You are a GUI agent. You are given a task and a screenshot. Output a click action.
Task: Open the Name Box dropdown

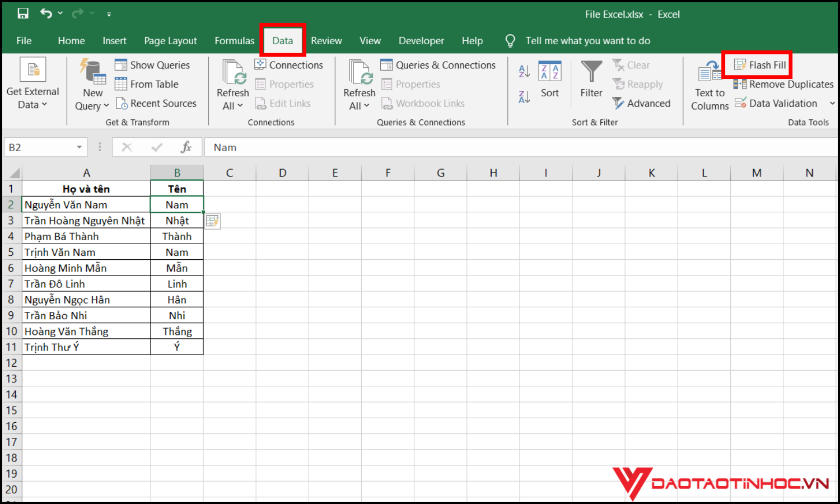78,147
